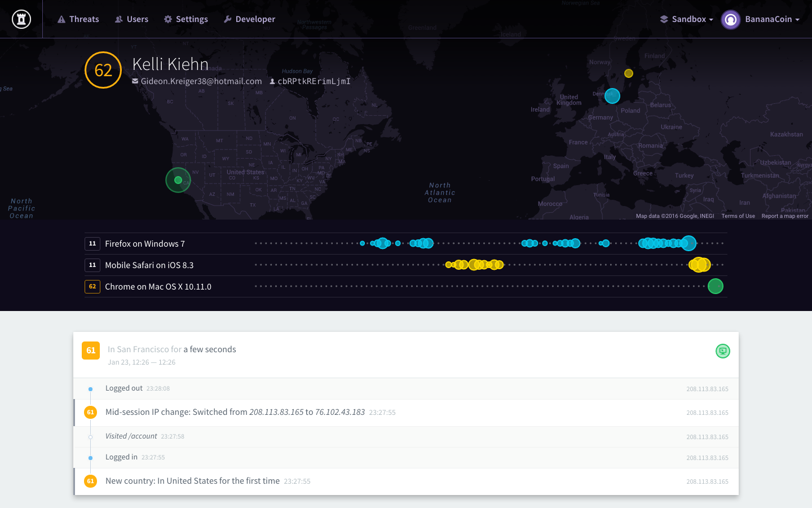
Task: Open the Mid-session IP change event
Action: coord(235,413)
